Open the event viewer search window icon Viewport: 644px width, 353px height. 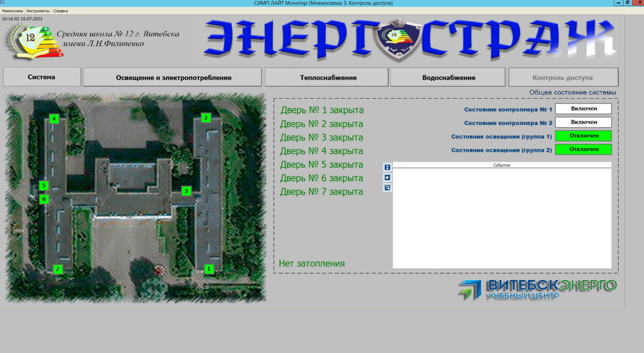click(x=388, y=188)
